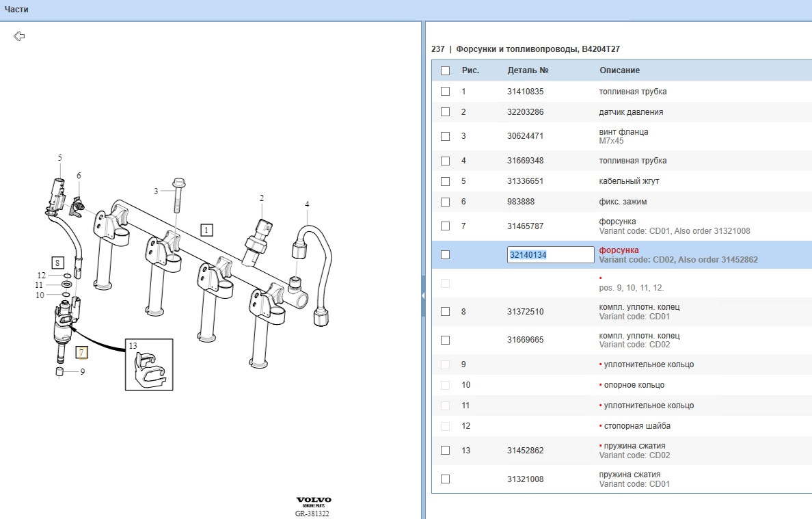This screenshot has height=519, width=812.
Task: Check the box for part 31669665
Action: point(446,341)
